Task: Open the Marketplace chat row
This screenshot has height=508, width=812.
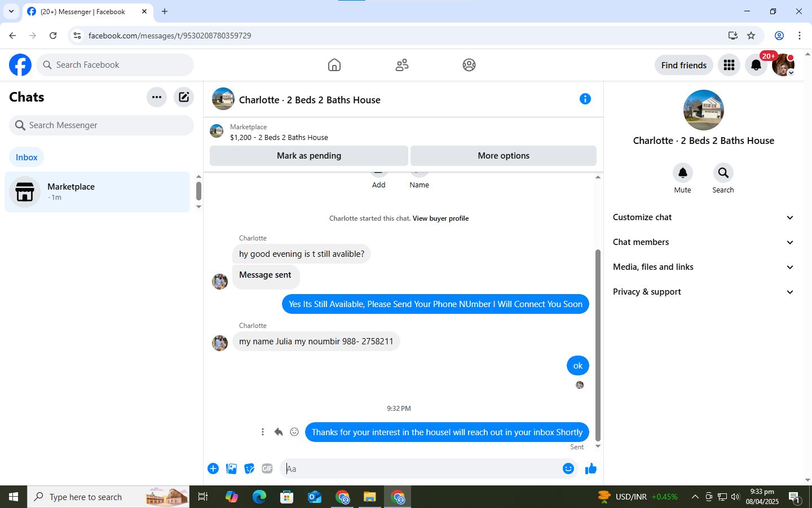Action: 98,192
